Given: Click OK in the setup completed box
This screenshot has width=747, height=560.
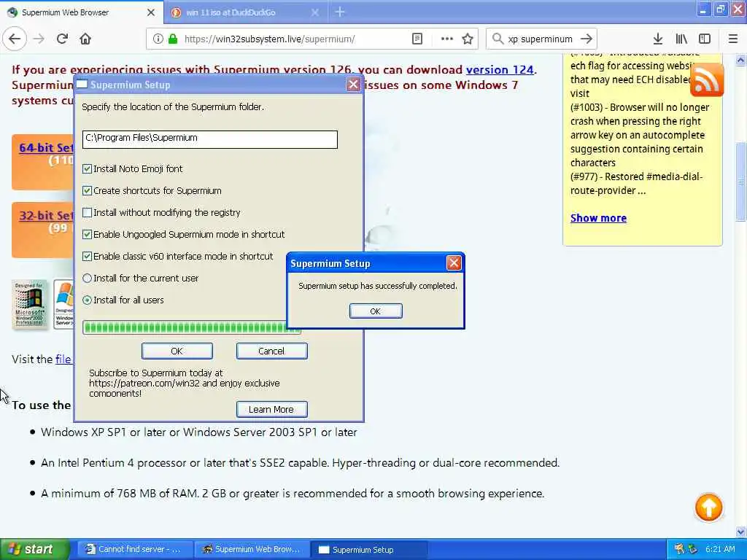Looking at the screenshot, I should 376,311.
